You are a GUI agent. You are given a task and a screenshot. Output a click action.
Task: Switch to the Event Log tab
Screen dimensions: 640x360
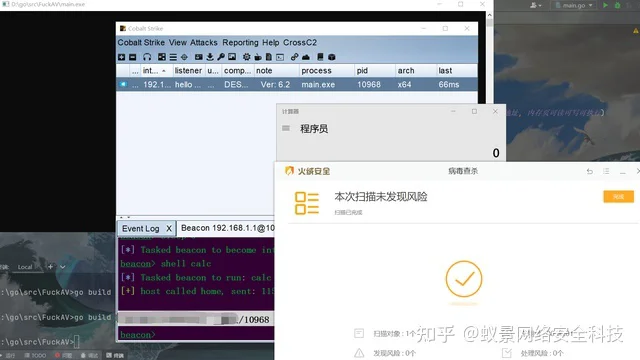141,229
